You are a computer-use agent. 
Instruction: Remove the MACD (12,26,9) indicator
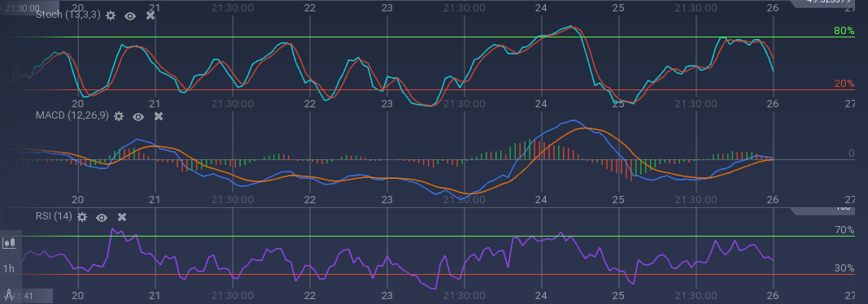point(159,116)
